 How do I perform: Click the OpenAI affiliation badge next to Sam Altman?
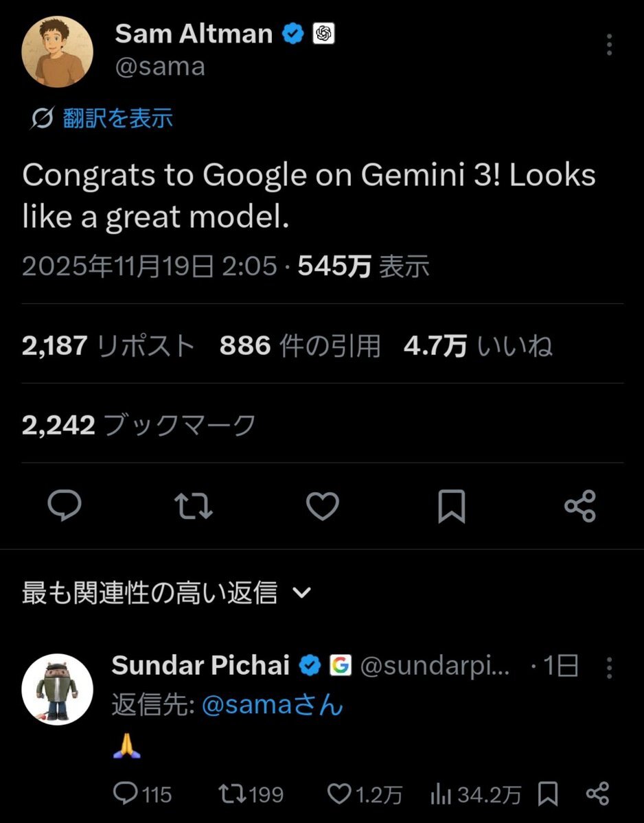click(x=323, y=34)
